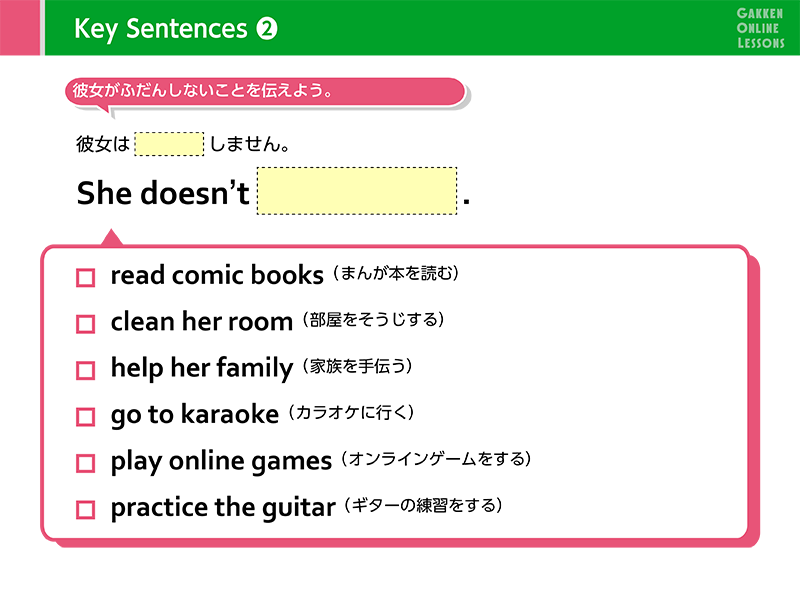This screenshot has height=600, width=800.
Task: Click the Japanese translation (家族を手伝う)
Action: (x=358, y=366)
